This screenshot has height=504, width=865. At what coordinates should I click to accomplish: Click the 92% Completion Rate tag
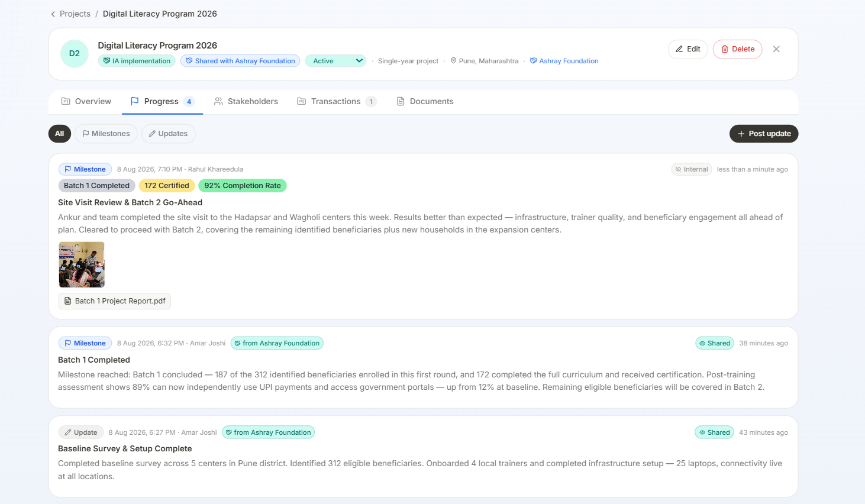pyautogui.click(x=243, y=186)
